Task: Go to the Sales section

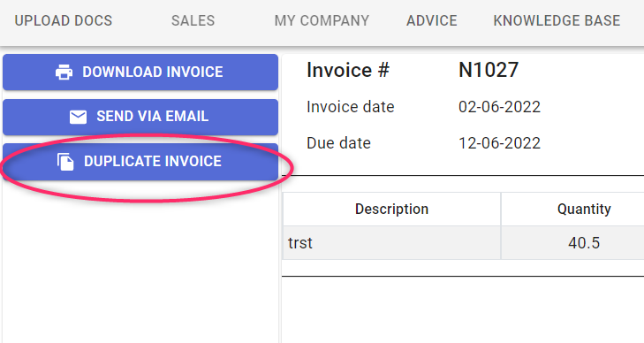Action: 193,20
